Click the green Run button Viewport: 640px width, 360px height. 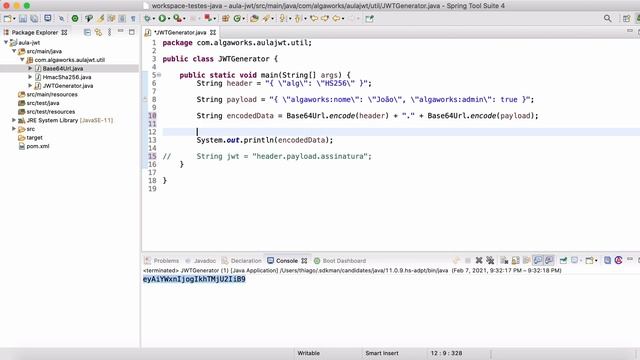[162, 18]
